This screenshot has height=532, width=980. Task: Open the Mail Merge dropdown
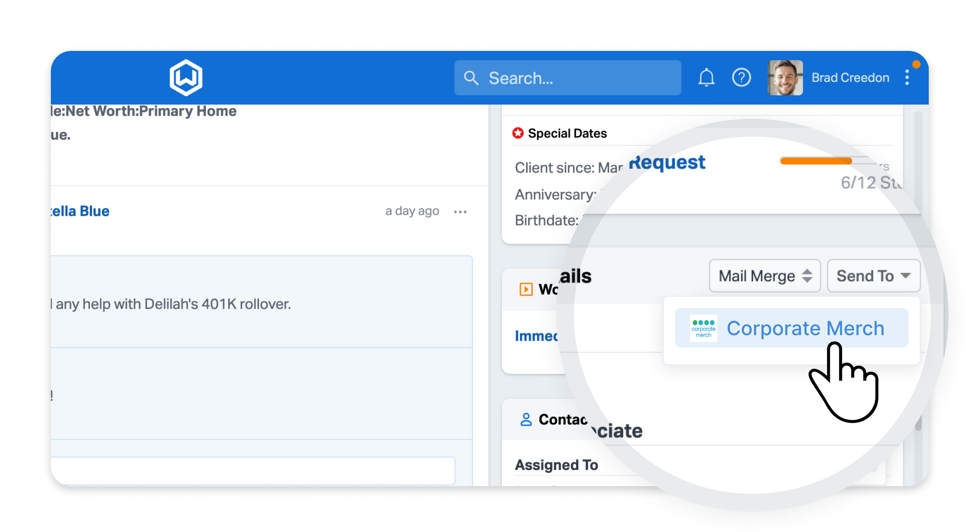pyautogui.click(x=765, y=276)
